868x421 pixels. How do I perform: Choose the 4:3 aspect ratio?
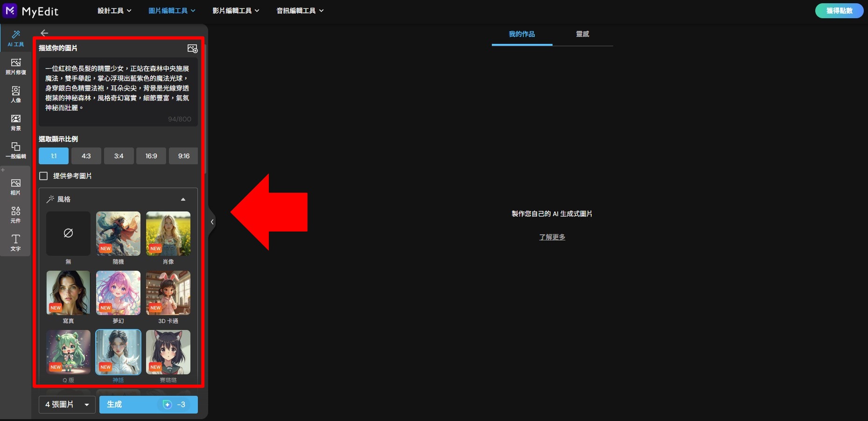coord(86,156)
